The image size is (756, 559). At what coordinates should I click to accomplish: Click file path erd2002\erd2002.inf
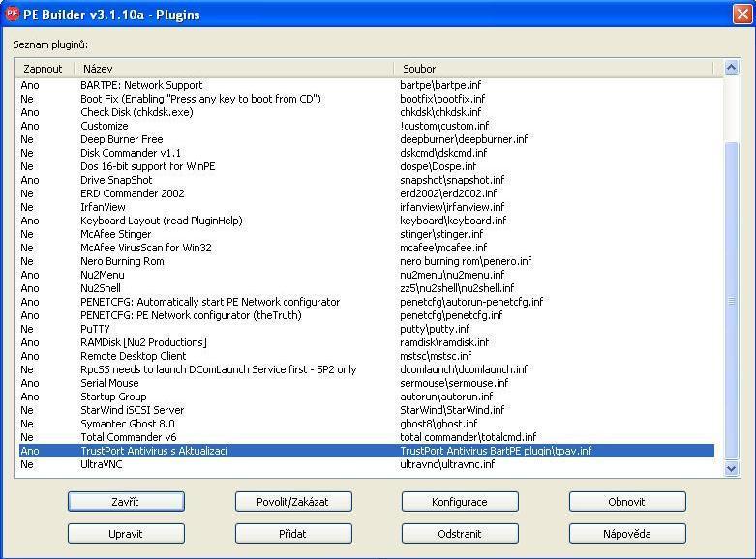tap(448, 193)
